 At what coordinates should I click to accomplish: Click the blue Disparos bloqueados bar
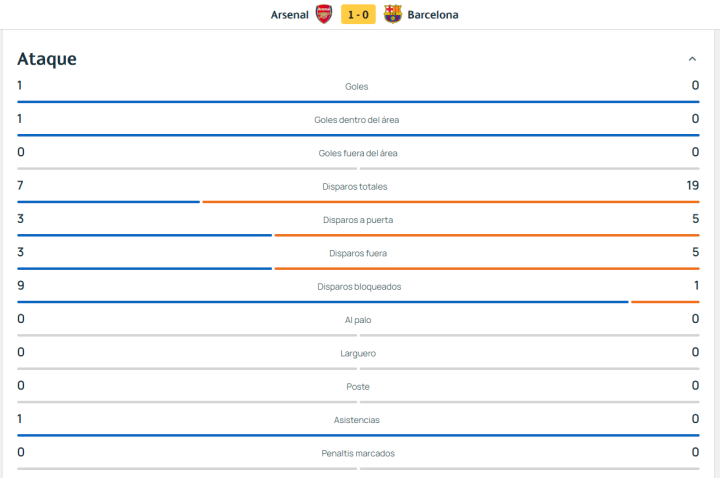pos(323,302)
